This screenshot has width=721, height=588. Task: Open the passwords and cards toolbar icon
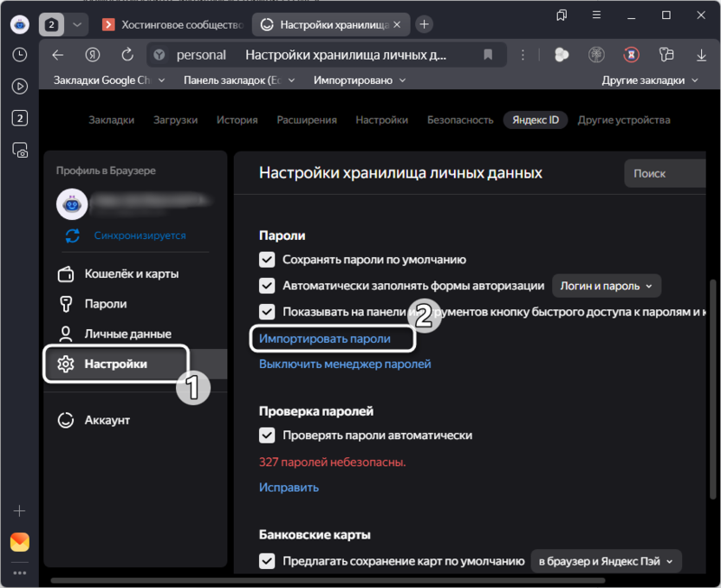(666, 55)
